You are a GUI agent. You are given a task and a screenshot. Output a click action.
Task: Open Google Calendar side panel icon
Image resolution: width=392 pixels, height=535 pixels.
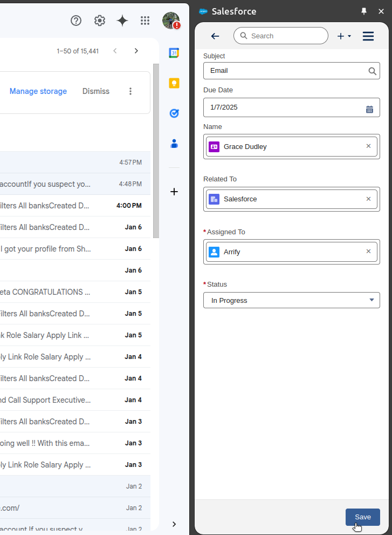[x=174, y=53]
